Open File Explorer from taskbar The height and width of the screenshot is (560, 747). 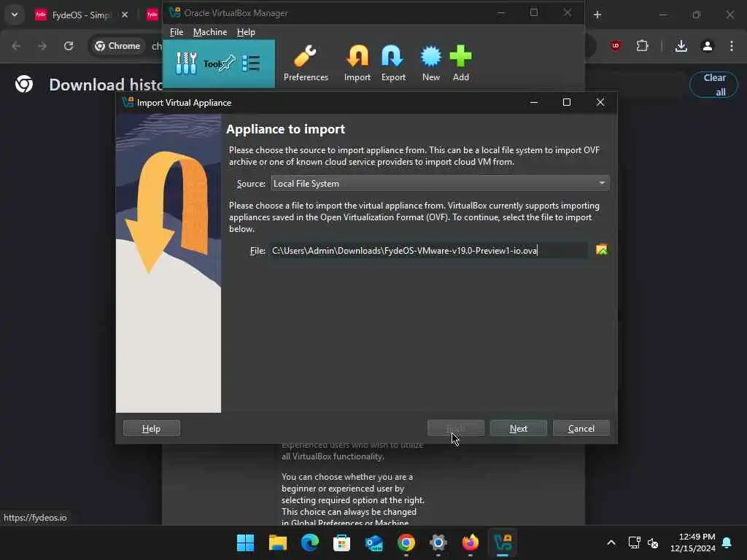click(278, 542)
